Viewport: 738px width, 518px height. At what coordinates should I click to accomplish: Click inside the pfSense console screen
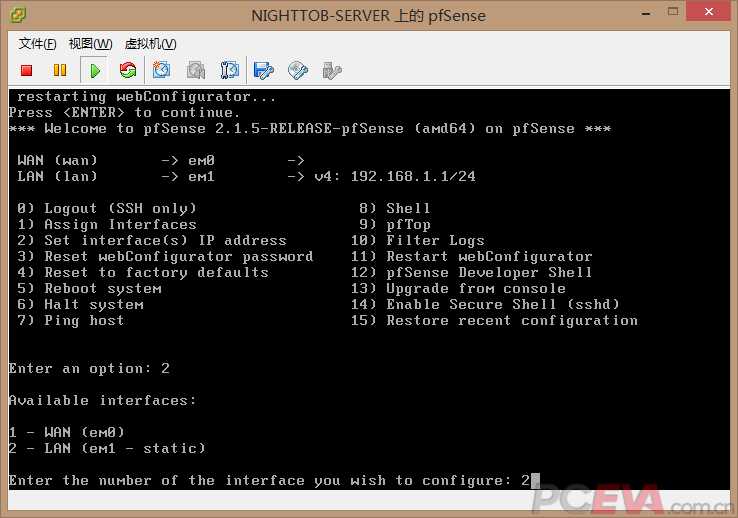click(x=368, y=300)
